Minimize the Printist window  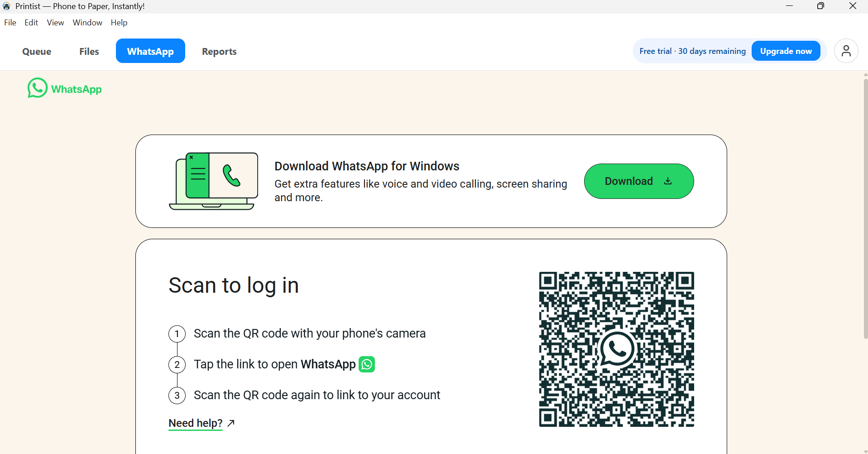click(789, 6)
